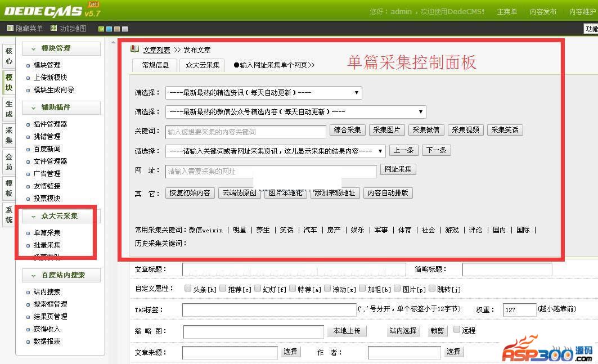The image size is (598, 364).
Task: Click the 采集微信 button
Action: pos(426,130)
